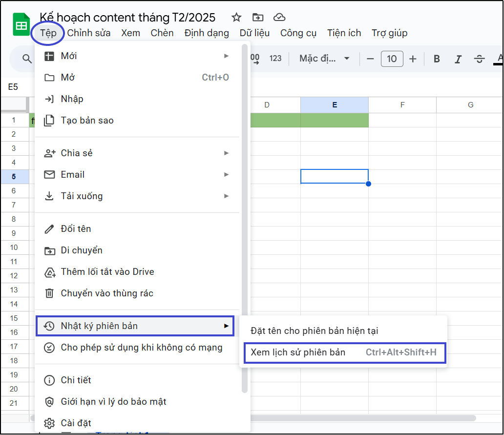Viewport: 504px width, 435px height.
Task: Select the column E header
Action: [x=334, y=104]
